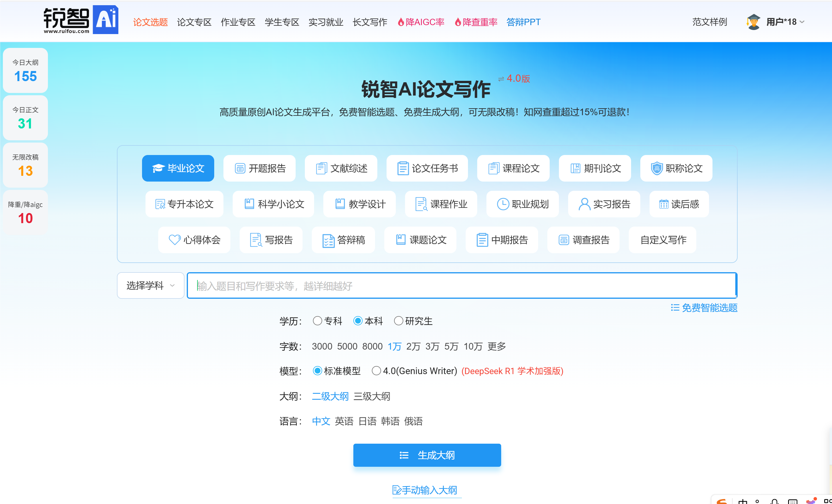The width and height of the screenshot is (832, 504).
Task: Click the 文献综述 pages icon
Action: [x=322, y=168]
